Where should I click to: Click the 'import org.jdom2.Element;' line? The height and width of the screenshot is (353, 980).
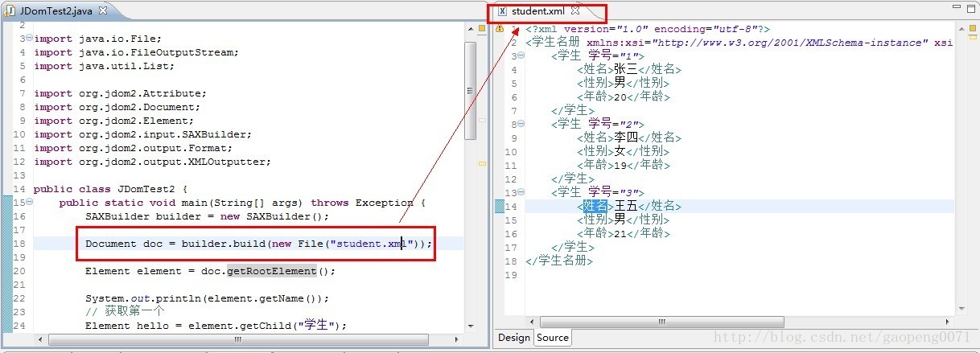point(113,121)
